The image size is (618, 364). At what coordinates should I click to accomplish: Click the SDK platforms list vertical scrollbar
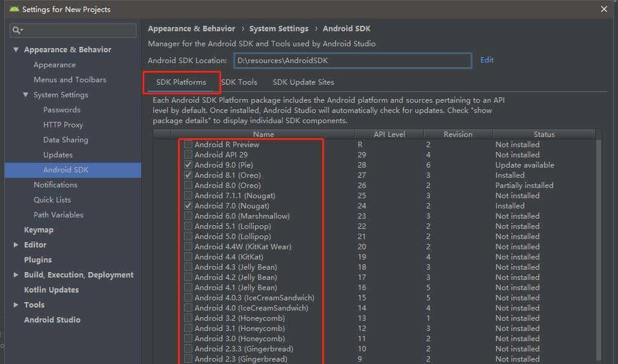point(598,240)
